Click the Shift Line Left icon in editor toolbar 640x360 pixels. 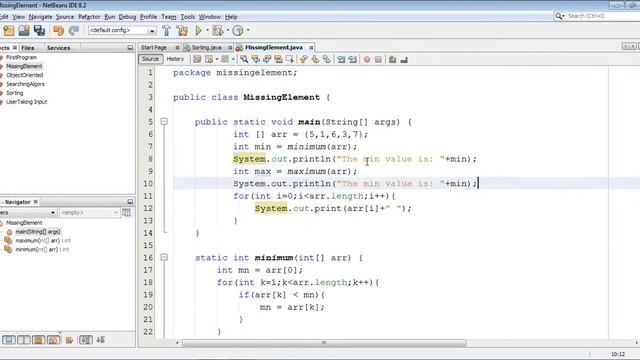click(341, 60)
